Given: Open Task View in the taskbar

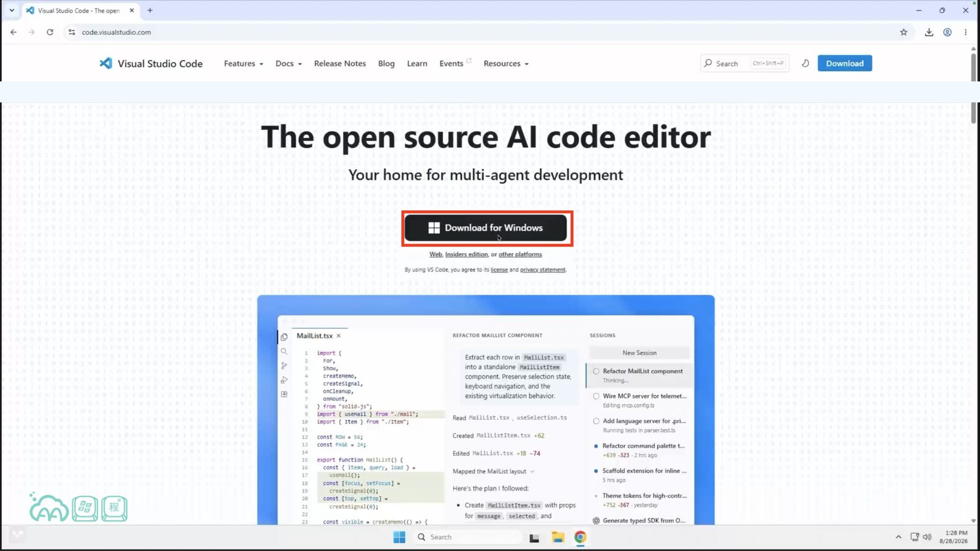Looking at the screenshot, I should tap(534, 538).
